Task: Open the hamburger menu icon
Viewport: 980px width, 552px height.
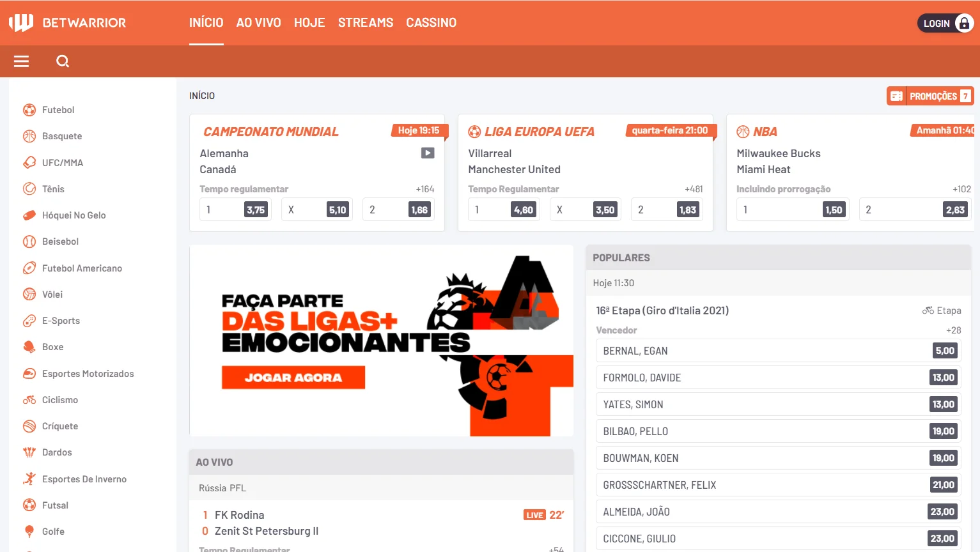Action: tap(22, 61)
